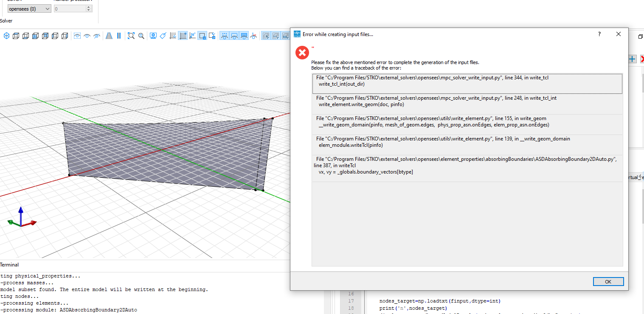Click the third selection filter solid icon
644x314 pixels.
pyautogui.click(x=286, y=36)
